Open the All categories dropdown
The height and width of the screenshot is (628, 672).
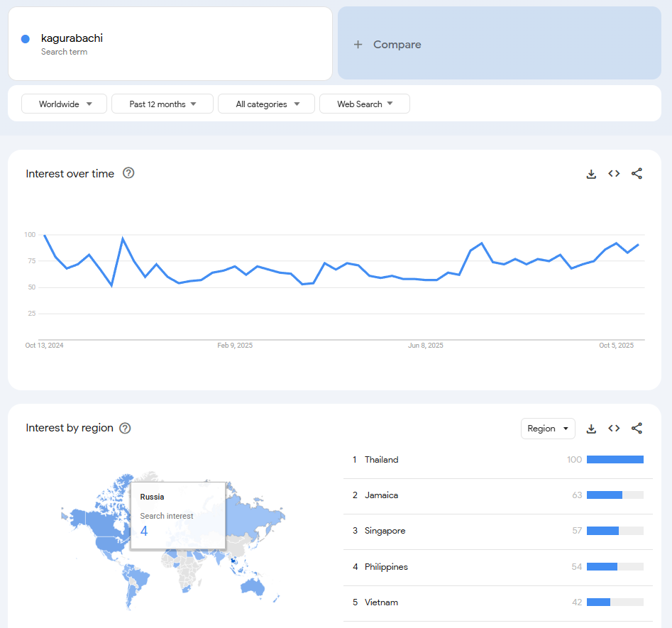[x=268, y=104]
